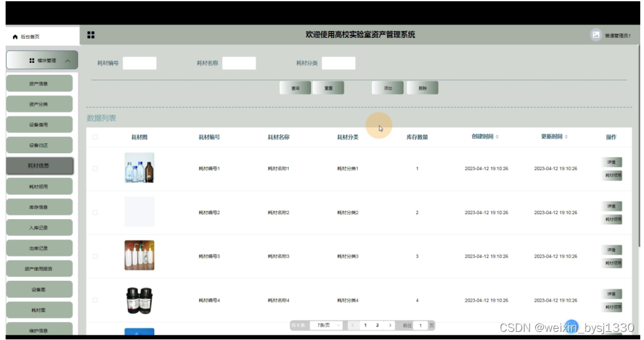Image resolution: width=644 pixels, height=340 pixels.
Task: Open 资产信息 in the sidebar
Action: pos(39,83)
